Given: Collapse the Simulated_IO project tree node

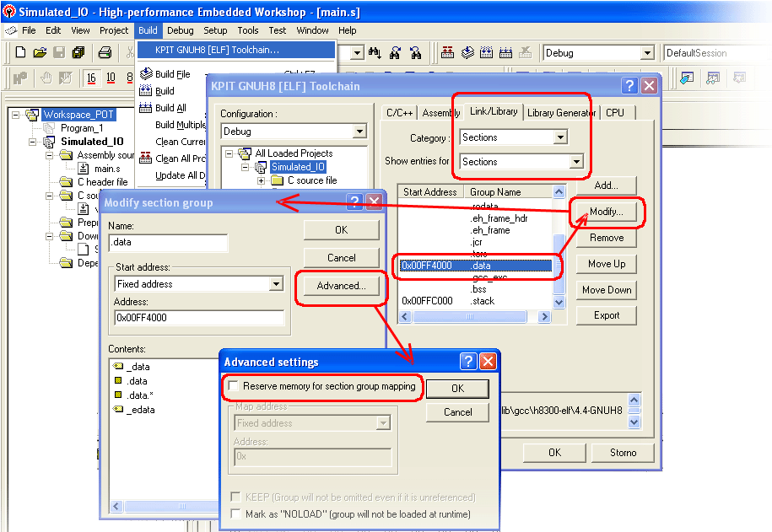Looking at the screenshot, I should pos(33,142).
